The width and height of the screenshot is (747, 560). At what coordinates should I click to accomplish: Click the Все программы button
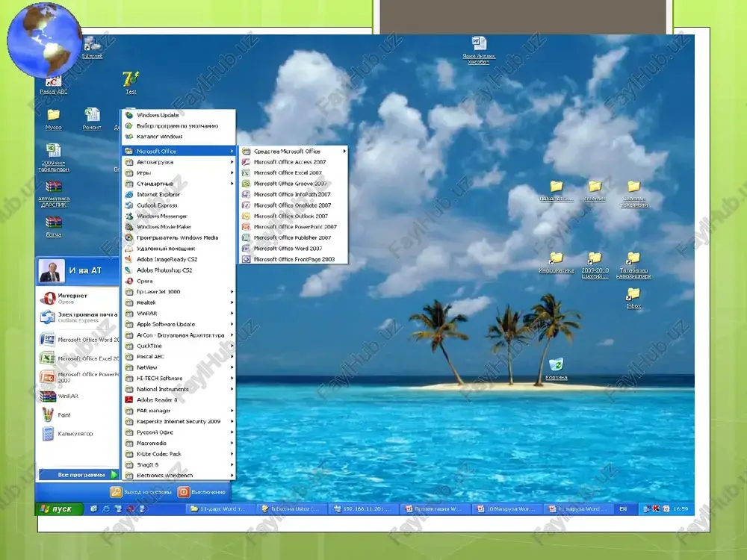[78, 475]
